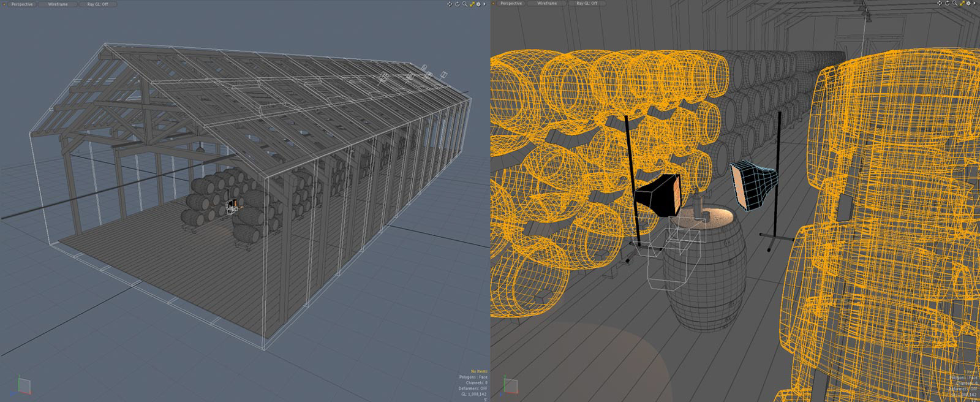Click the zoom magnifier icon in right viewport
980x402 pixels.
pyautogui.click(x=955, y=4)
